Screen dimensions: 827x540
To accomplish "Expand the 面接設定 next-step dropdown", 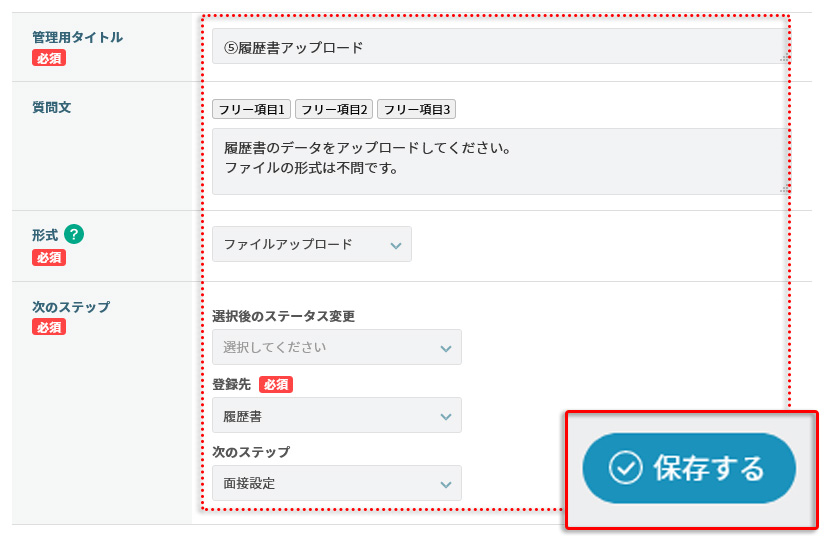I will (337, 483).
